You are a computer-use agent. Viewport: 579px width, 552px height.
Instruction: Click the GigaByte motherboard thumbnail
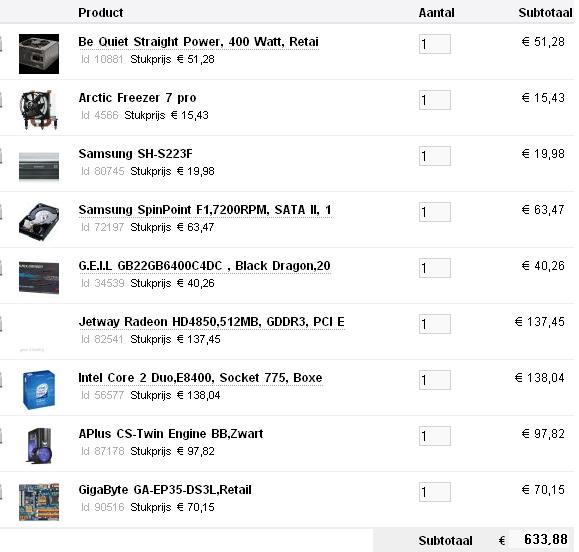coord(39,502)
